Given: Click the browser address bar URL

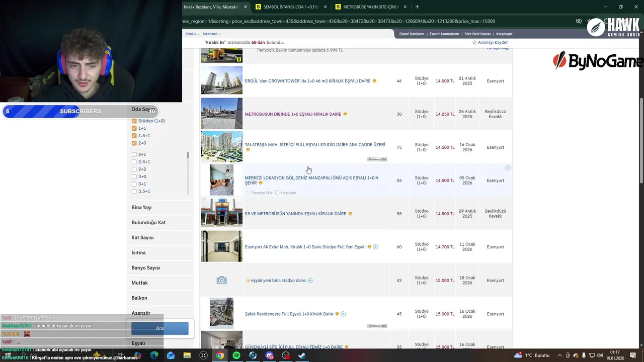Looking at the screenshot, I should 339,21.
